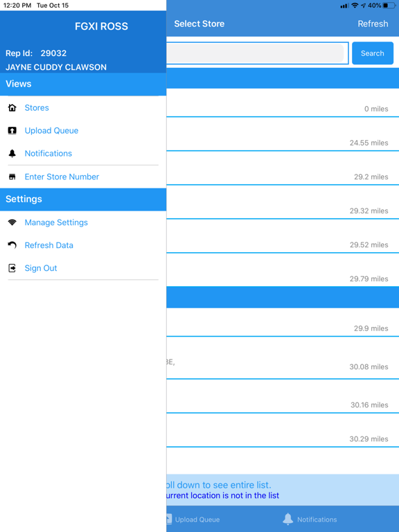The height and width of the screenshot is (532, 399).
Task: Tap the Stores house icon
Action: click(x=12, y=108)
